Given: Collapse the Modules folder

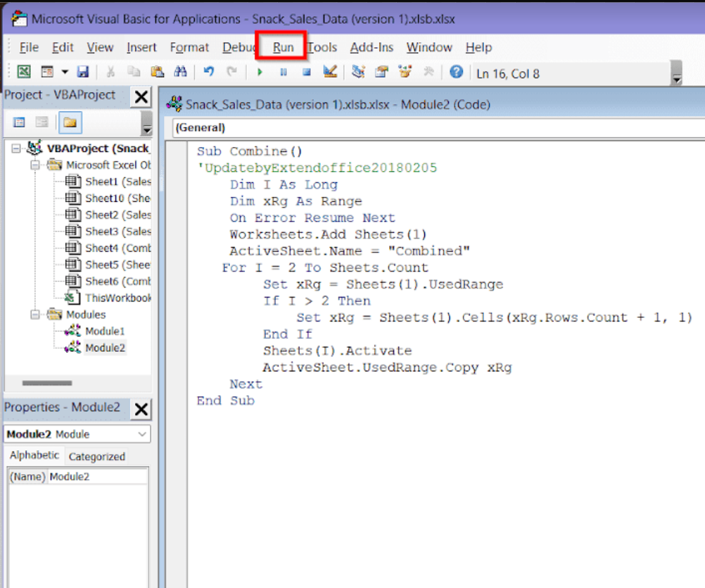Looking at the screenshot, I should 35,314.
